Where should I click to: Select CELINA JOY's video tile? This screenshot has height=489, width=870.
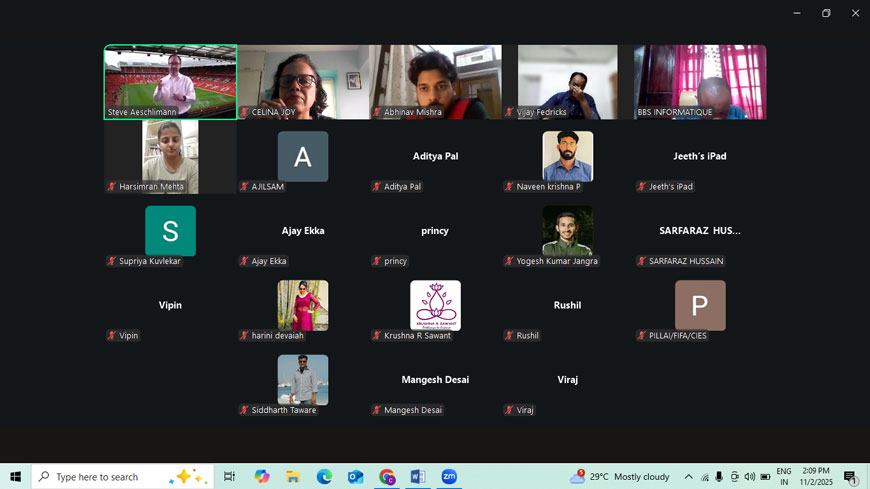(x=303, y=82)
